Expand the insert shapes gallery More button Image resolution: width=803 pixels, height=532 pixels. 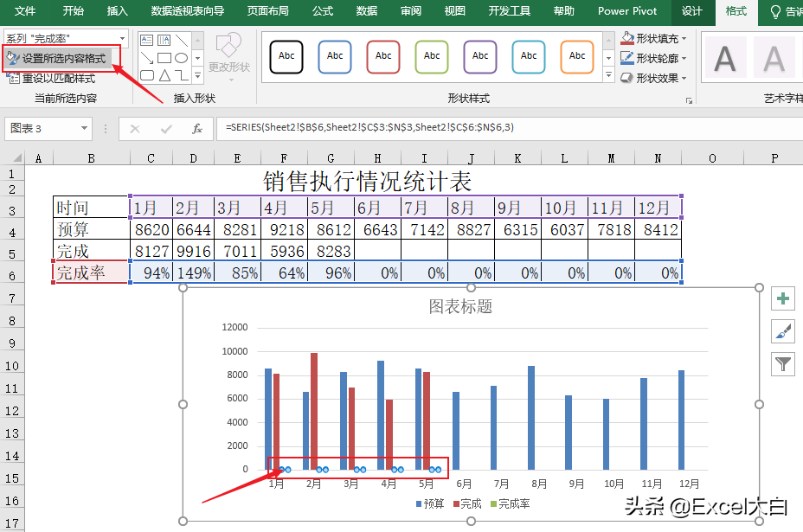(197, 76)
